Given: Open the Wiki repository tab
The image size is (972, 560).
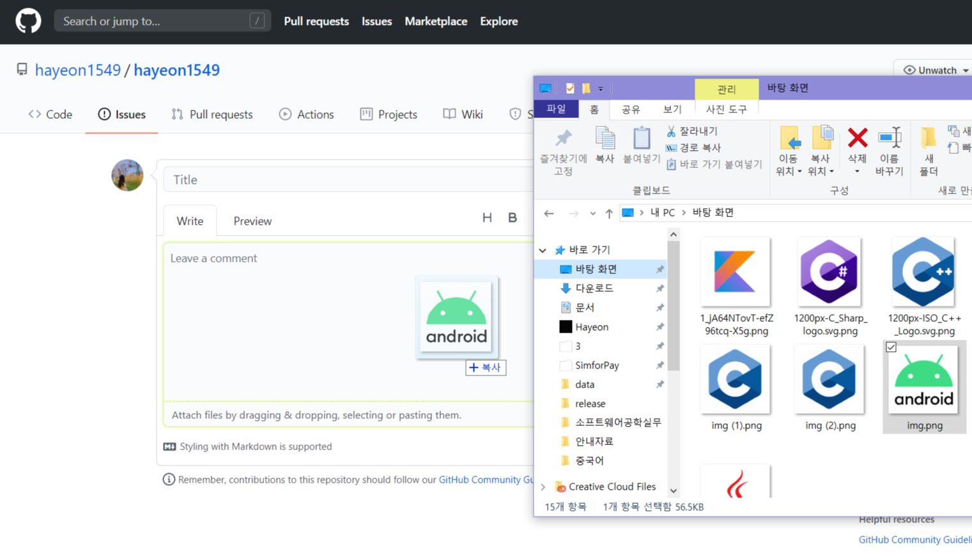Looking at the screenshot, I should click(x=463, y=114).
